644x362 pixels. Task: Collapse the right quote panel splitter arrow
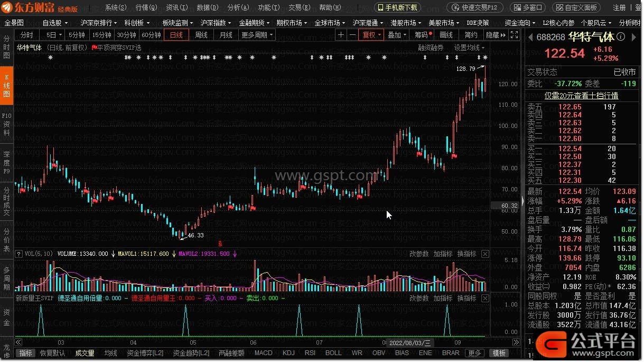522,201
